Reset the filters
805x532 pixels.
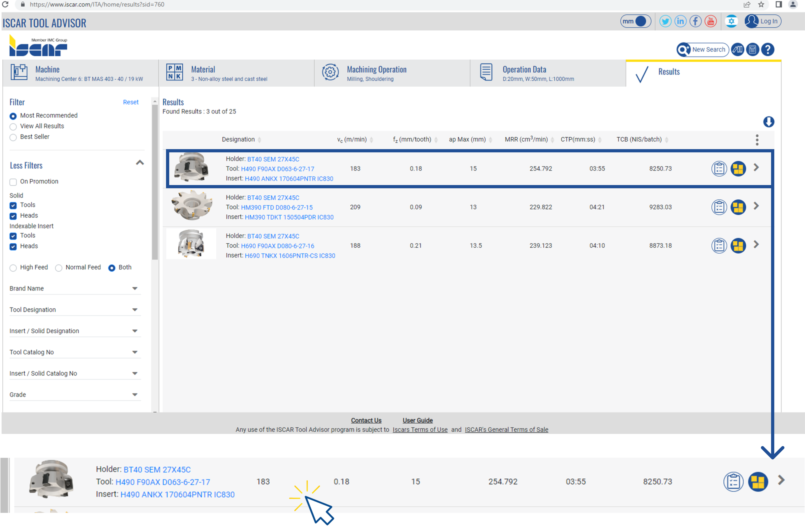[131, 102]
